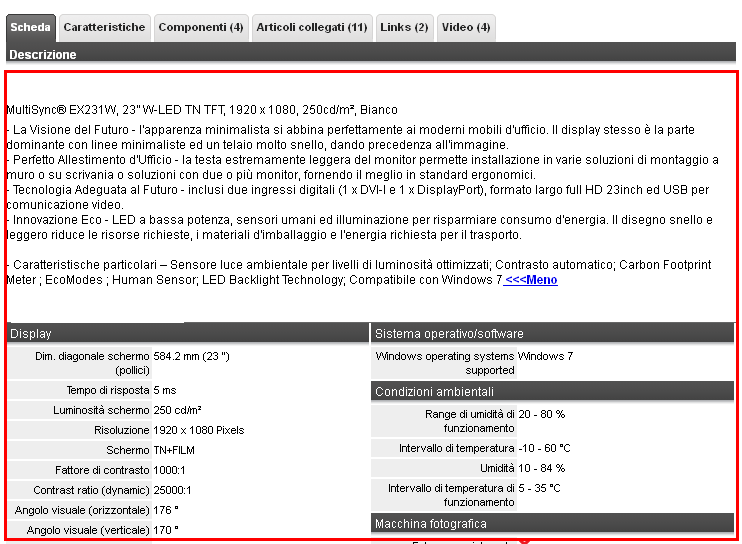The width and height of the screenshot is (742, 544).
Task: Click the Sistema operativo/software header
Action: 552,333
